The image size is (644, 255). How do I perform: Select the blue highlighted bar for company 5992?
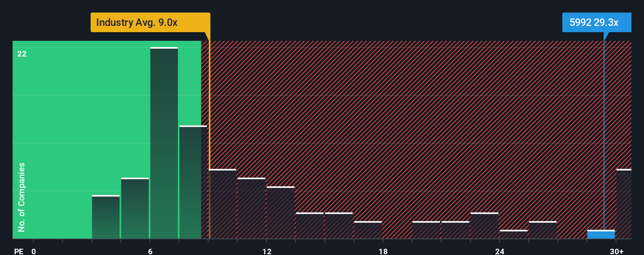point(601,234)
